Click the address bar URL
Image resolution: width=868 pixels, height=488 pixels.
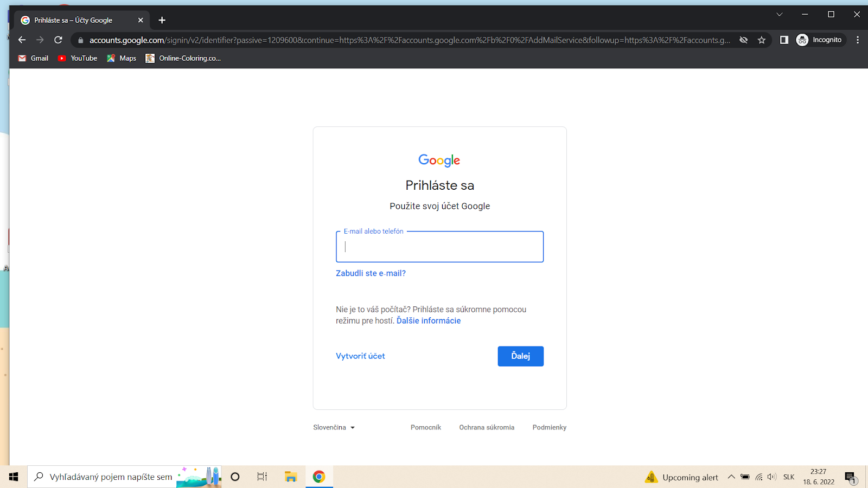click(x=410, y=40)
